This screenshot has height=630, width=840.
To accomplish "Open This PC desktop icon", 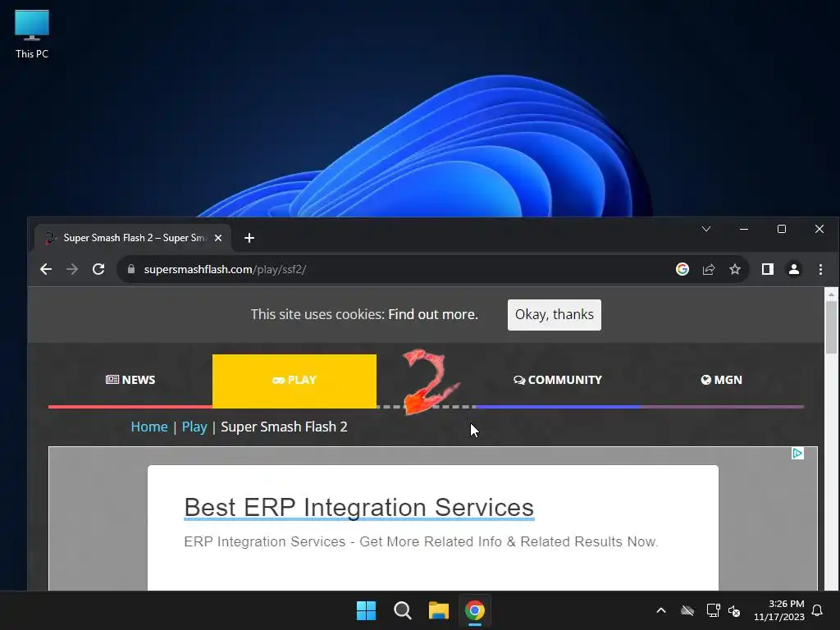I will 32,34.
